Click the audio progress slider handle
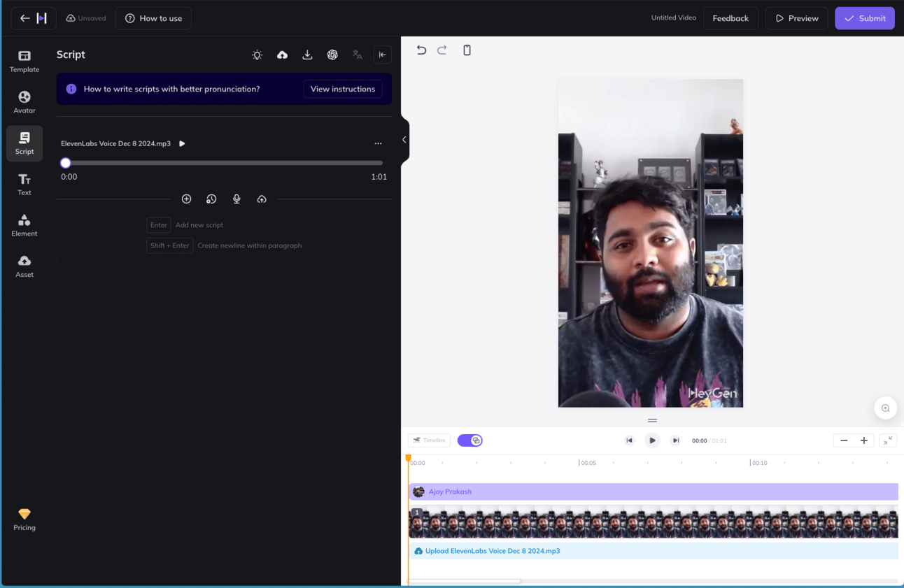 pyautogui.click(x=66, y=163)
